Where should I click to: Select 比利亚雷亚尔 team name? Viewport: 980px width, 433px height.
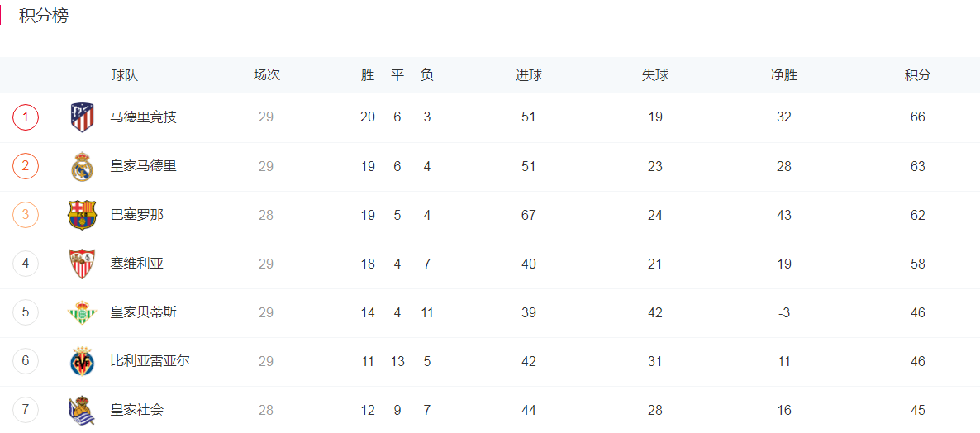coord(150,361)
